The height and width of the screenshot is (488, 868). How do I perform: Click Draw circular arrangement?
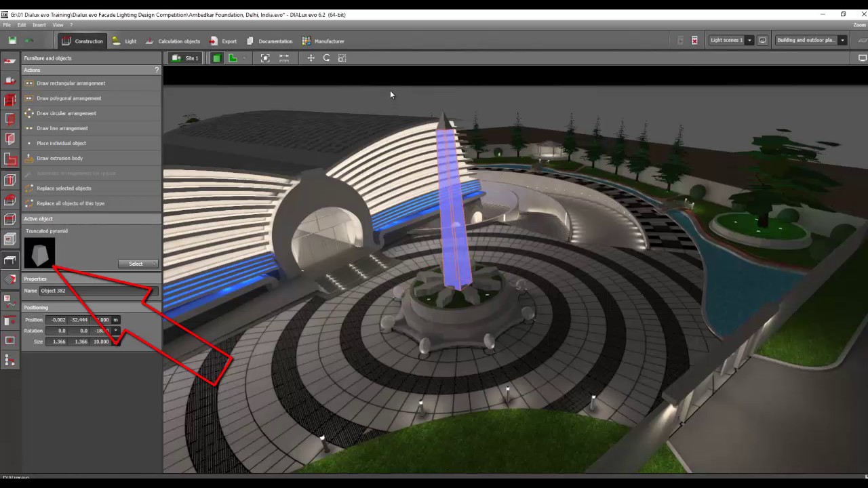(x=92, y=113)
